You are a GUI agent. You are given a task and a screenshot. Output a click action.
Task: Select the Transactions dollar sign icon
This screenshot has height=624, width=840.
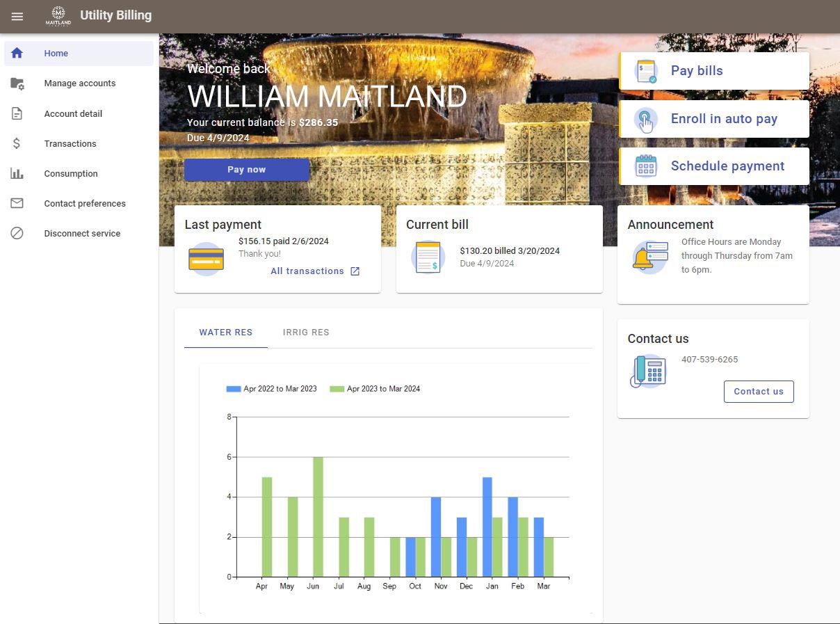pos(17,143)
